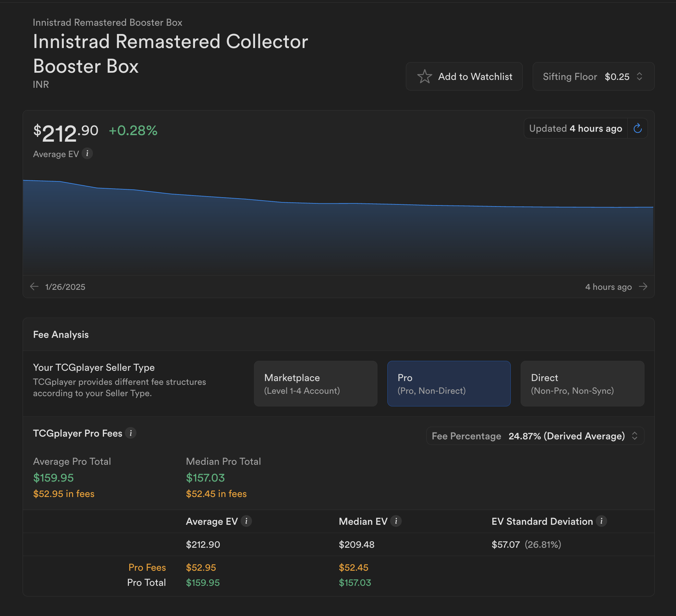Screen dimensions: 676x616
Task: Click the refresh icon next to Updated
Action: [x=638, y=128]
